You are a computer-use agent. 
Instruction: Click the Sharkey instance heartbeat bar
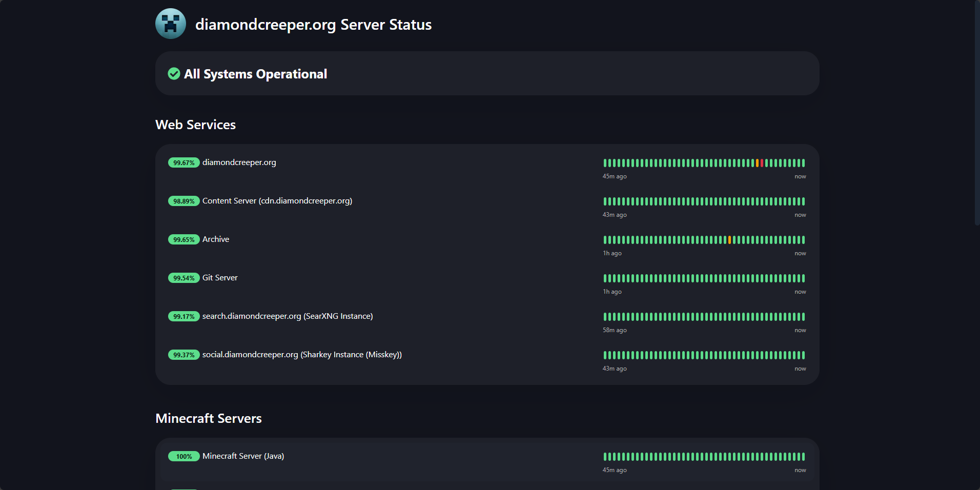click(704, 355)
